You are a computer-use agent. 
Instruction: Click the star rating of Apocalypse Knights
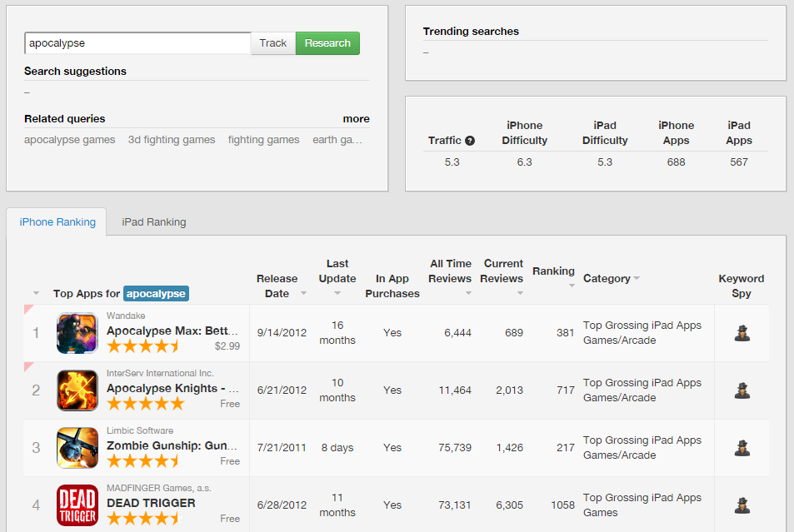145,404
